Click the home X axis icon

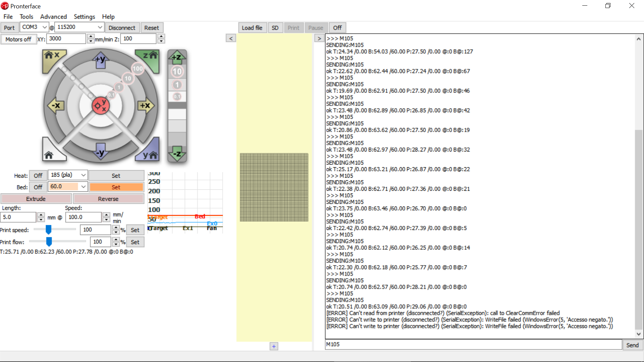[x=51, y=56]
